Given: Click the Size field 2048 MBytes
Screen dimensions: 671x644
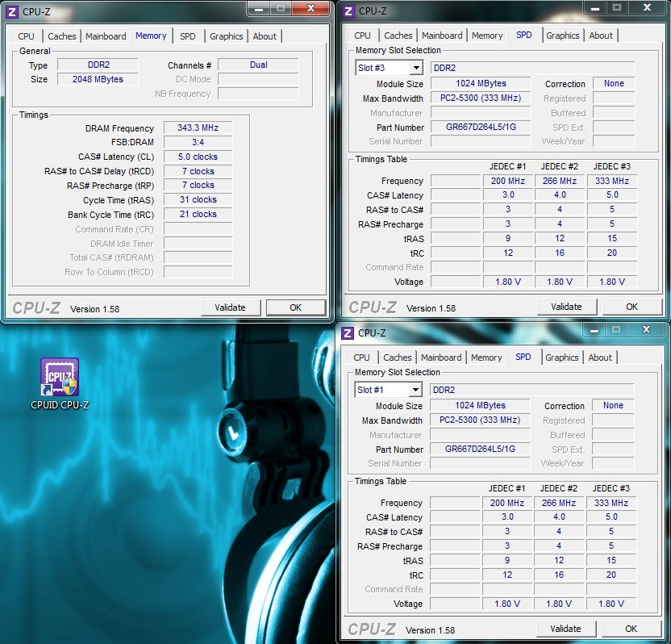Looking at the screenshot, I should pyautogui.click(x=98, y=79).
